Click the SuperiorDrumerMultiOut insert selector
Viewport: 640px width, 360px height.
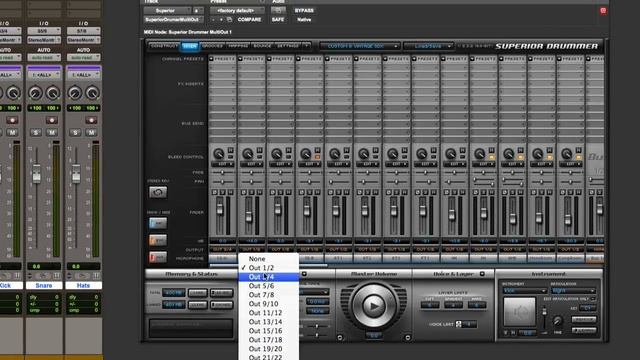pos(173,20)
